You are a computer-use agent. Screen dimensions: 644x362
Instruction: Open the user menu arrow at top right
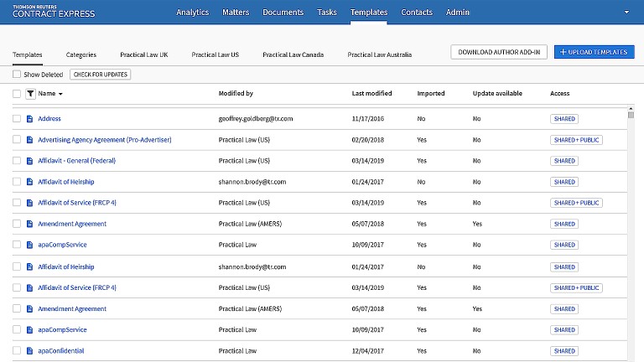tap(626, 13)
